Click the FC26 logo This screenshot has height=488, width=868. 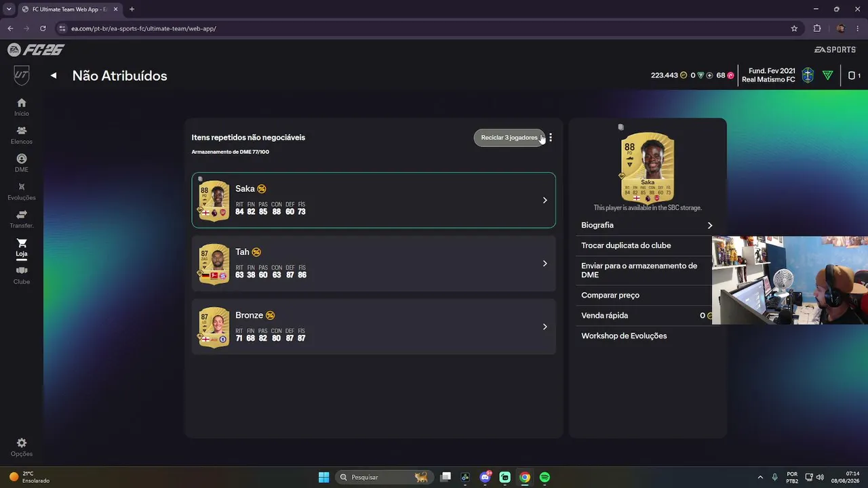tap(36, 49)
